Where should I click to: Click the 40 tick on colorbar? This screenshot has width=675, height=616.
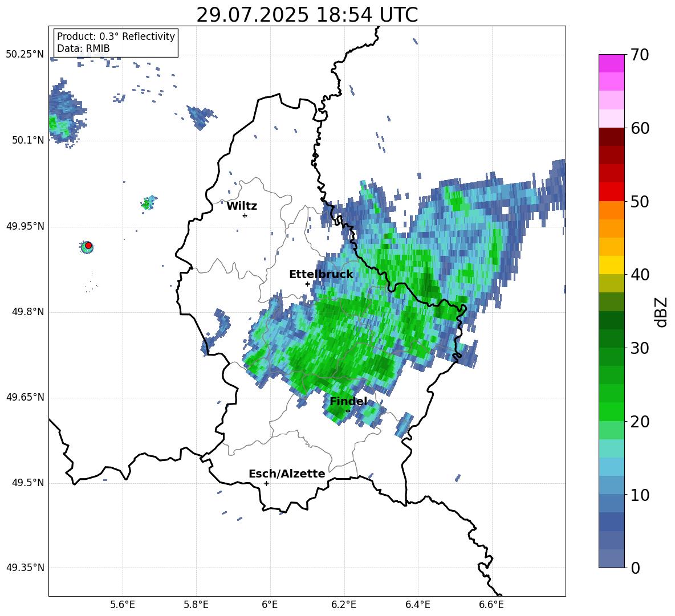pos(640,275)
